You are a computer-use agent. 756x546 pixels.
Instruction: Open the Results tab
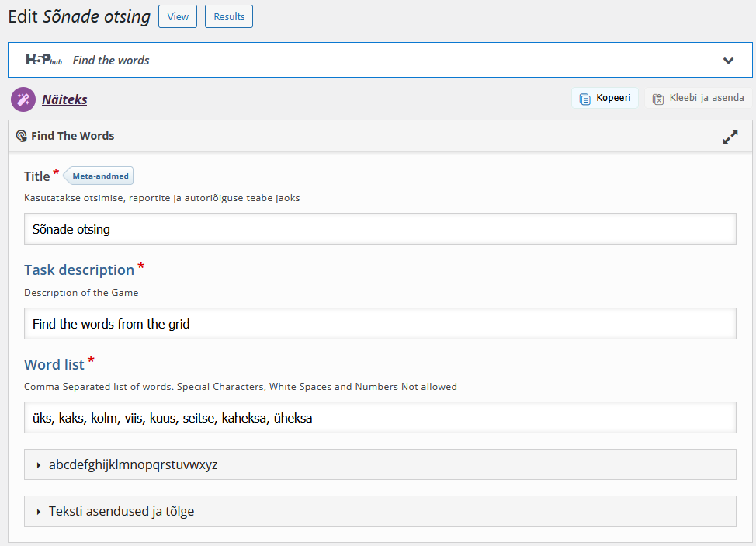[229, 16]
